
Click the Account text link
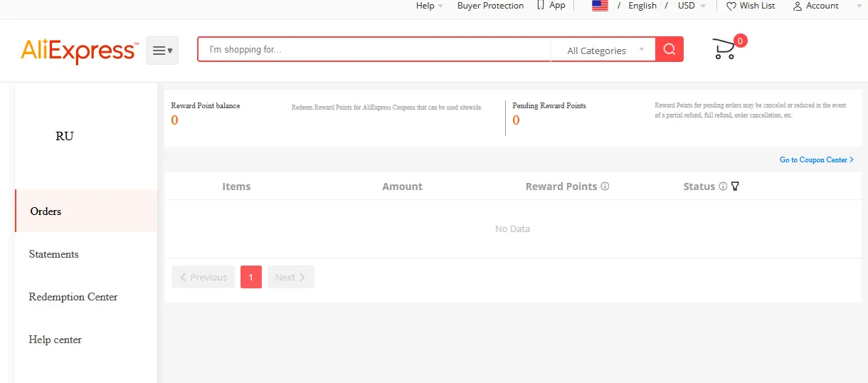pos(822,6)
